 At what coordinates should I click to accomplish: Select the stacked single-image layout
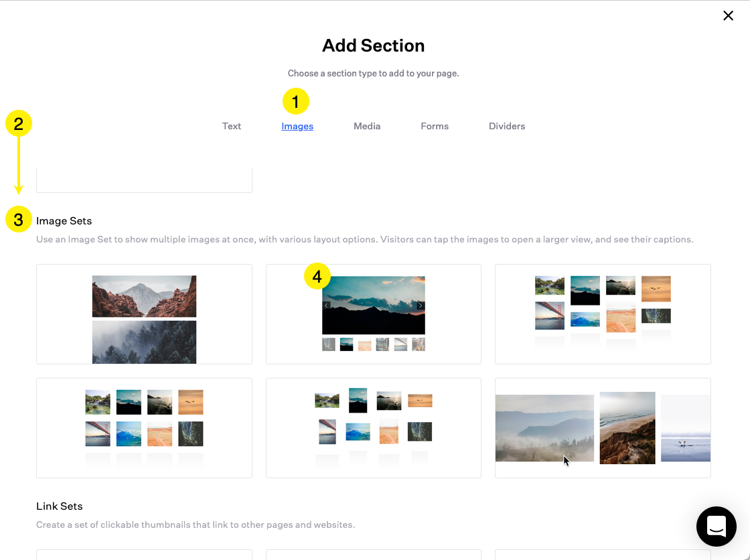coord(144,314)
